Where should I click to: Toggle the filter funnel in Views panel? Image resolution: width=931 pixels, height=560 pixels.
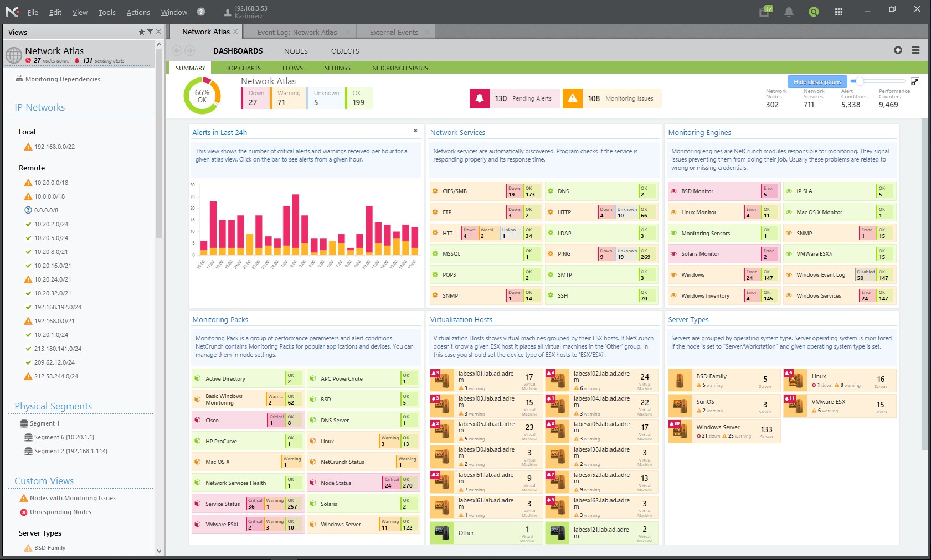150,32
